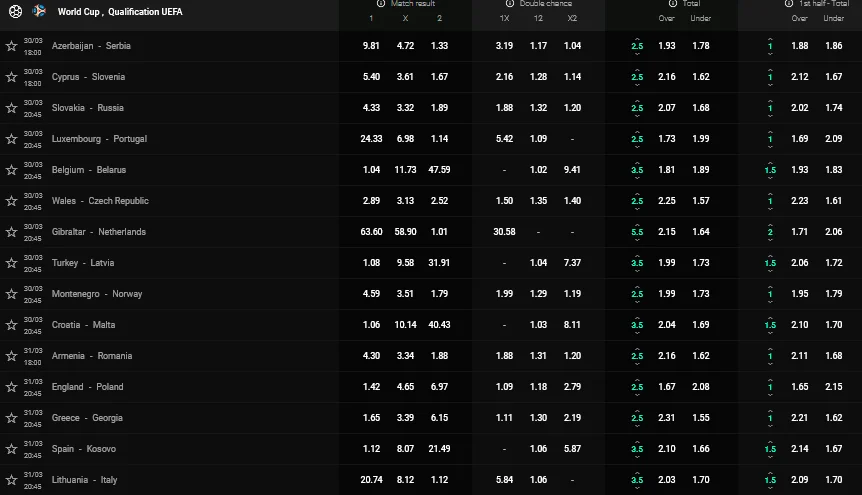The height and width of the screenshot is (495, 862).
Task: Click the star icon for Lithuania - Italy
Action: click(x=12, y=480)
